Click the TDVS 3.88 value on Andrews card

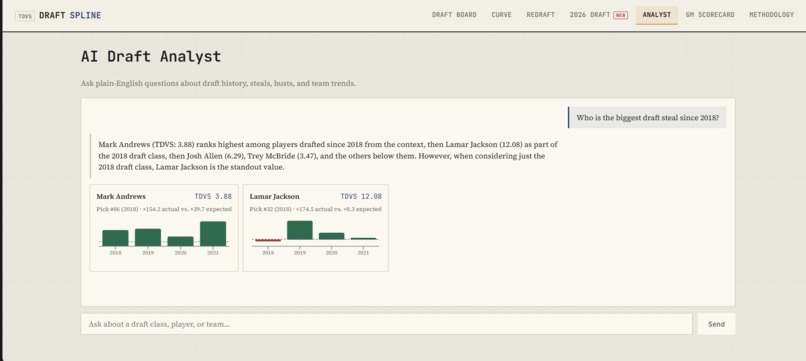click(213, 196)
